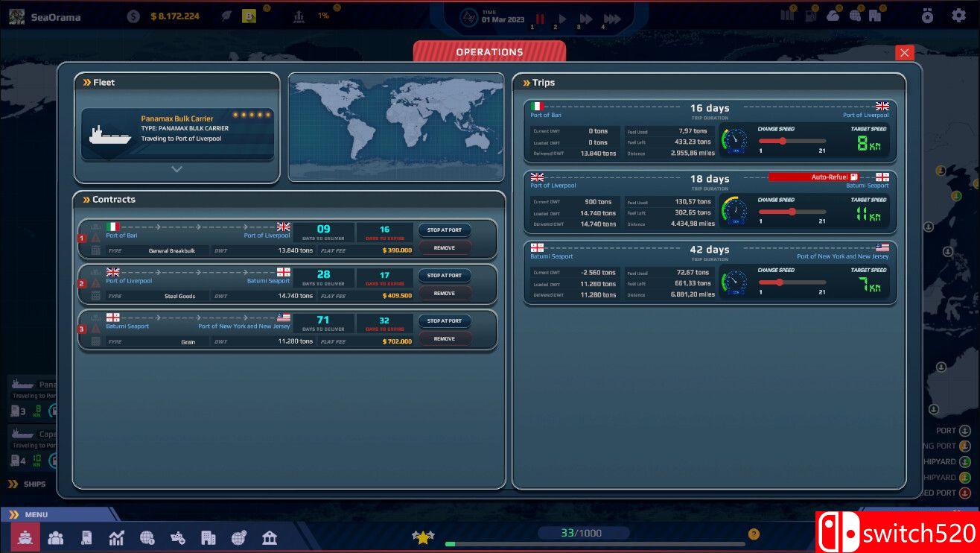The height and width of the screenshot is (553, 980).
Task: Click the achievements medal icon
Action: click(927, 16)
